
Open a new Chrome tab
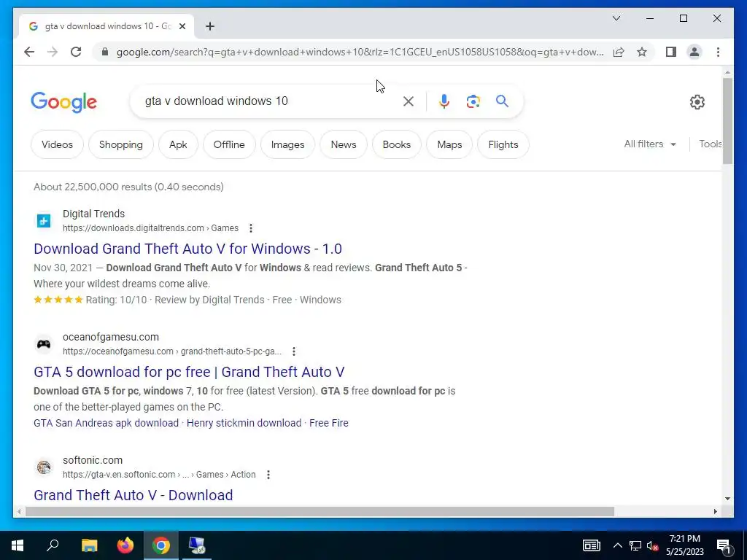pos(210,26)
